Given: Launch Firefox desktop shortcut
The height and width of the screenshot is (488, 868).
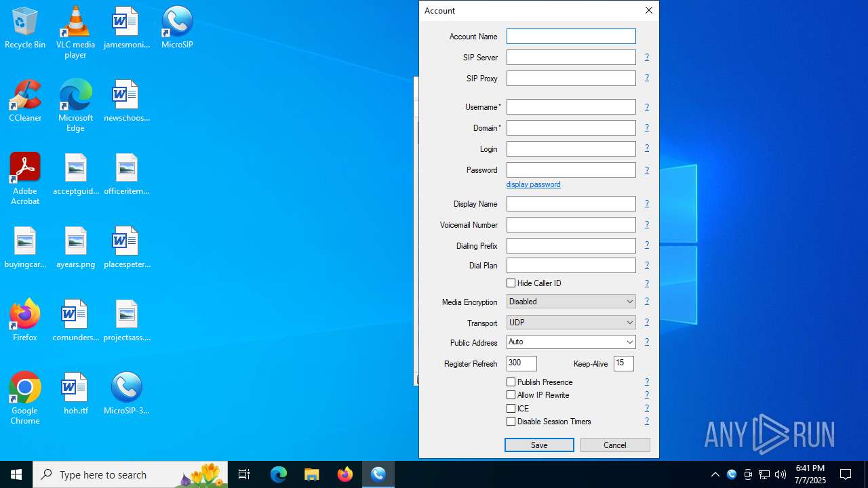Looking at the screenshot, I should pos(25,321).
